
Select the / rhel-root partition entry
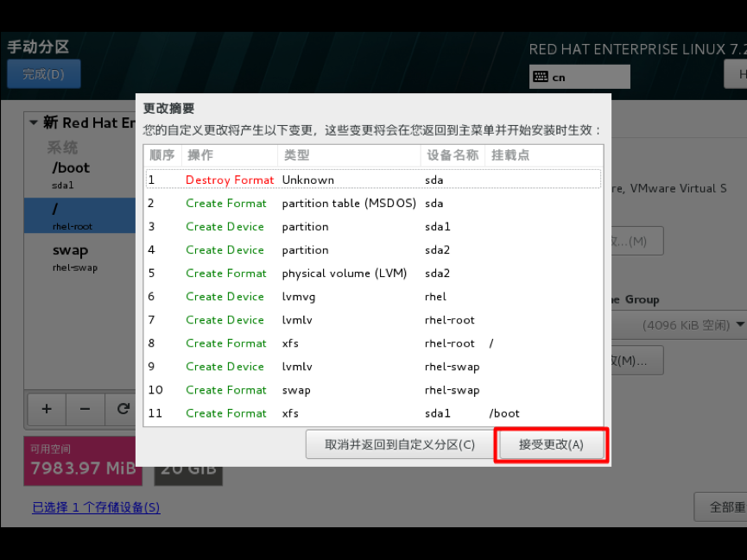coord(80,216)
